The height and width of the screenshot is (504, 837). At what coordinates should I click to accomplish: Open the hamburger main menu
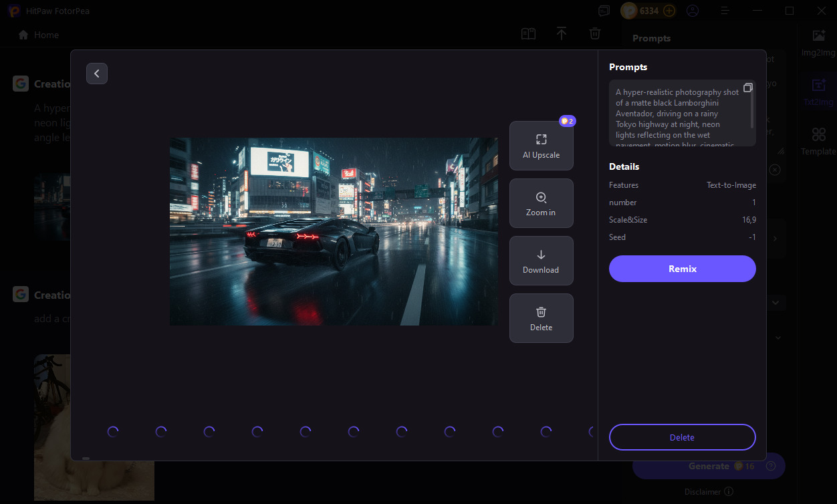click(x=725, y=11)
